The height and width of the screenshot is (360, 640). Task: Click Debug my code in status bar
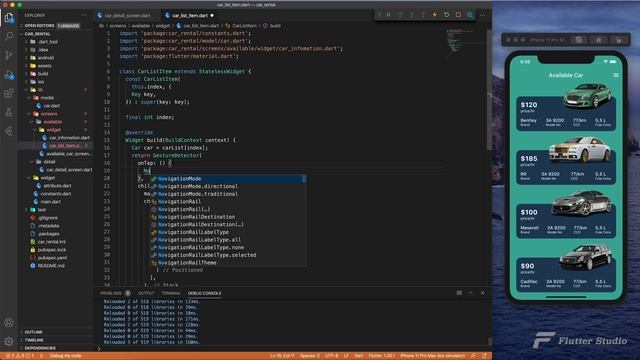[65, 356]
